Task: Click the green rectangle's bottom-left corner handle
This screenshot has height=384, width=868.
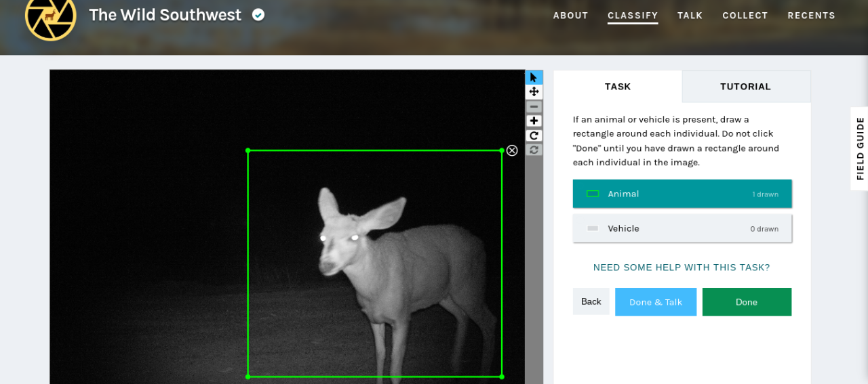Action: [x=248, y=377]
